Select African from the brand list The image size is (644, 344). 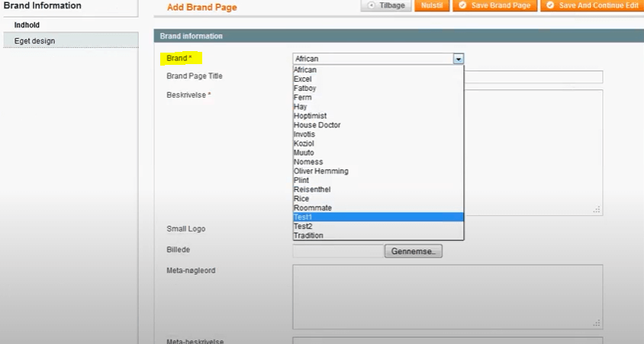(x=378, y=69)
